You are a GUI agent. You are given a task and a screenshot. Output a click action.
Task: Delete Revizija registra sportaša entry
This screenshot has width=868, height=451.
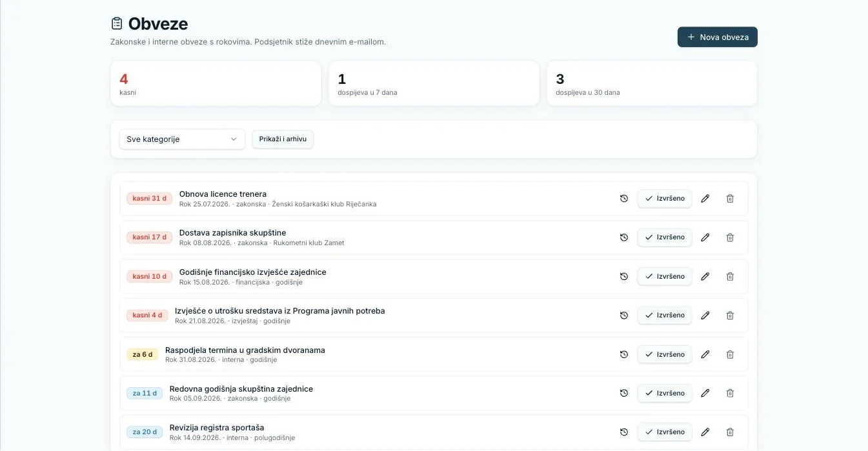click(730, 432)
